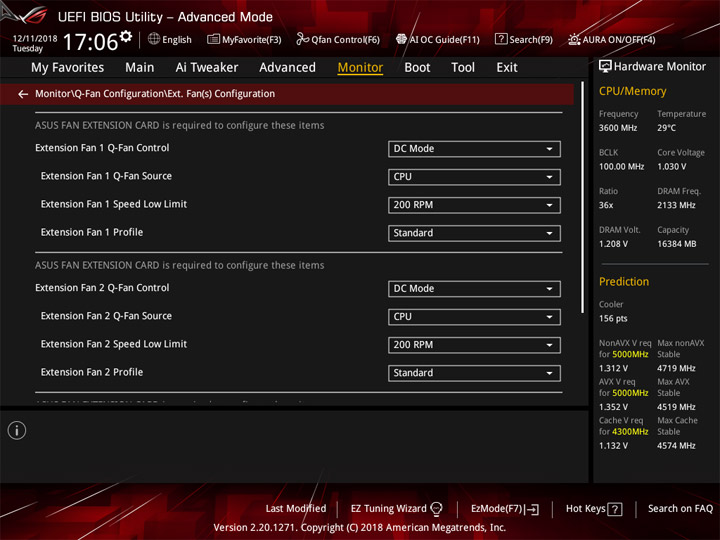Select Extension Fan 2 Q-Fan Source label
The image size is (720, 540).
(106, 316)
